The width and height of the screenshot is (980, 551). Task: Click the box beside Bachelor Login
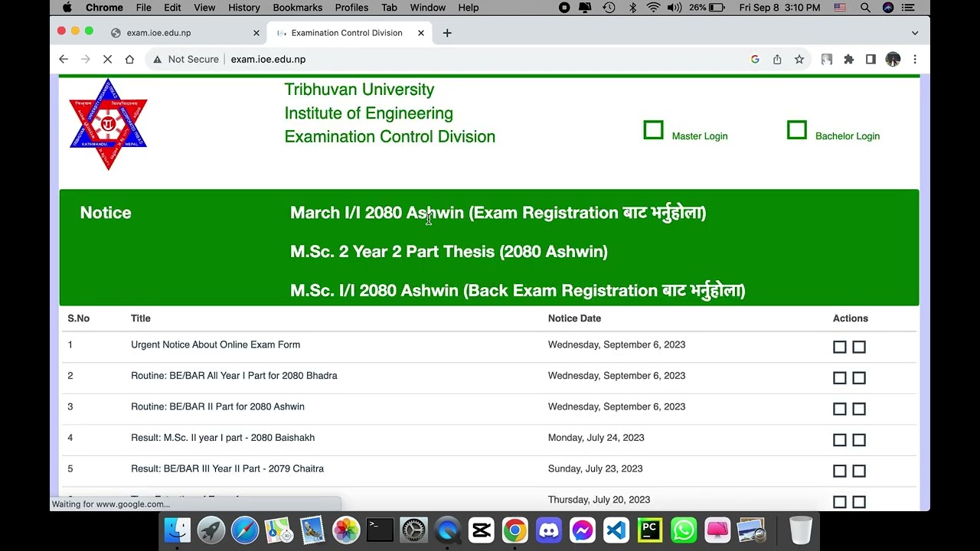pyautogui.click(x=797, y=130)
